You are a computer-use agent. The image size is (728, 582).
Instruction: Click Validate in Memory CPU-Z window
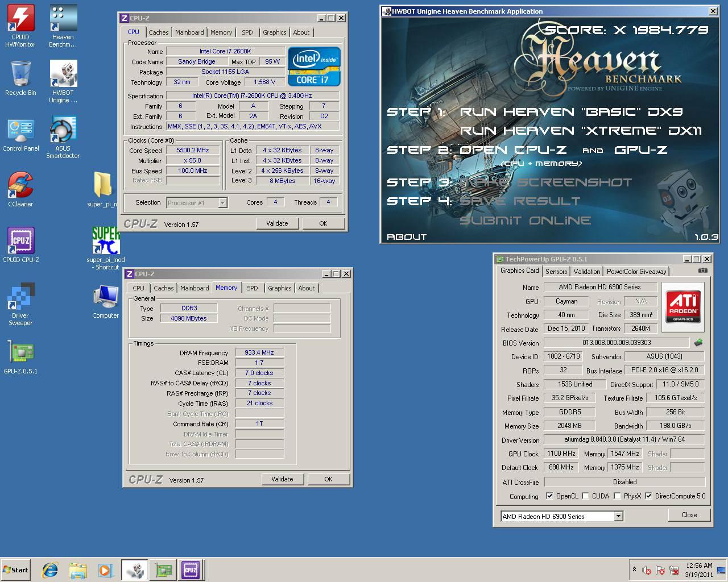coord(282,479)
